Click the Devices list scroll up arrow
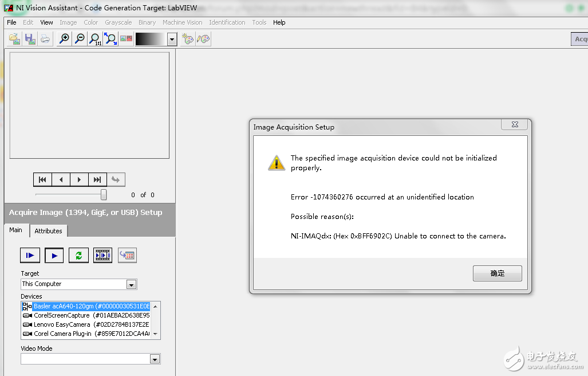This screenshot has width=588, height=376. (155, 307)
